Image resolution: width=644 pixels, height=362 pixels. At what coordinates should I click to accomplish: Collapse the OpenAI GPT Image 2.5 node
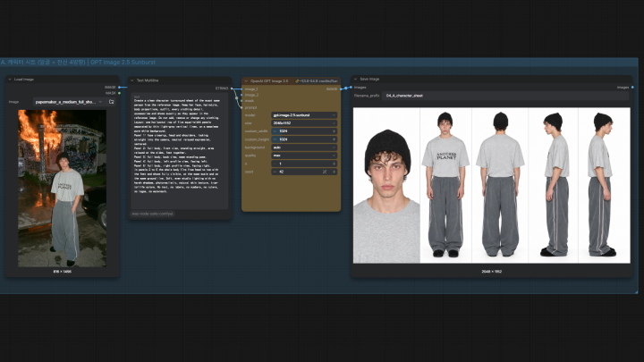(246, 81)
